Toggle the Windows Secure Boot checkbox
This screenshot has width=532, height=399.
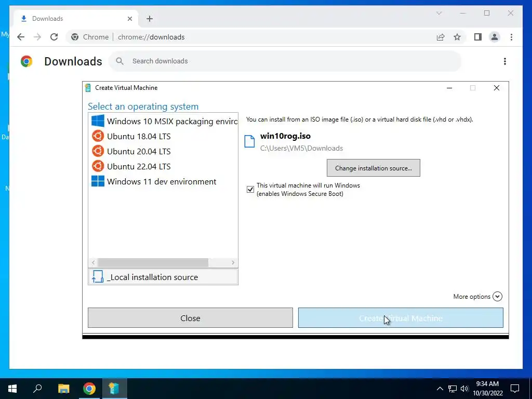point(250,189)
